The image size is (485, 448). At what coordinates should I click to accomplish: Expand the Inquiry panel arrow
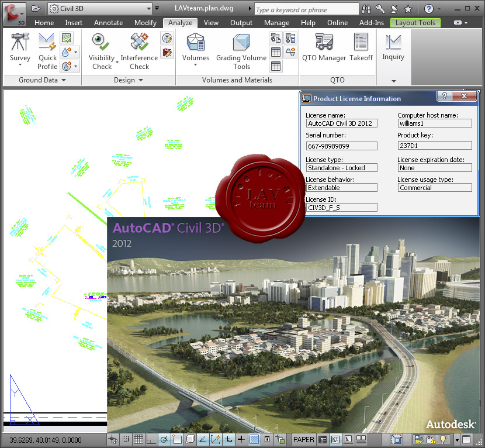click(x=393, y=81)
